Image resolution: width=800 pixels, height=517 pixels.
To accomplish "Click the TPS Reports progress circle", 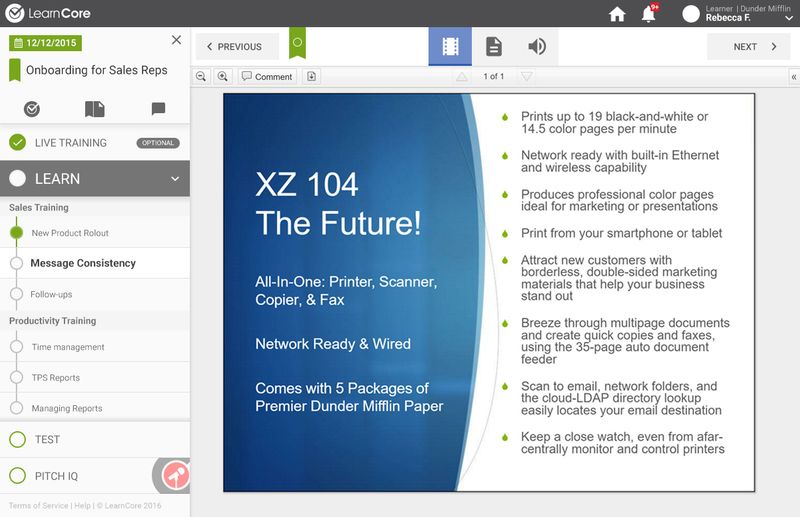I will pyautogui.click(x=16, y=378).
